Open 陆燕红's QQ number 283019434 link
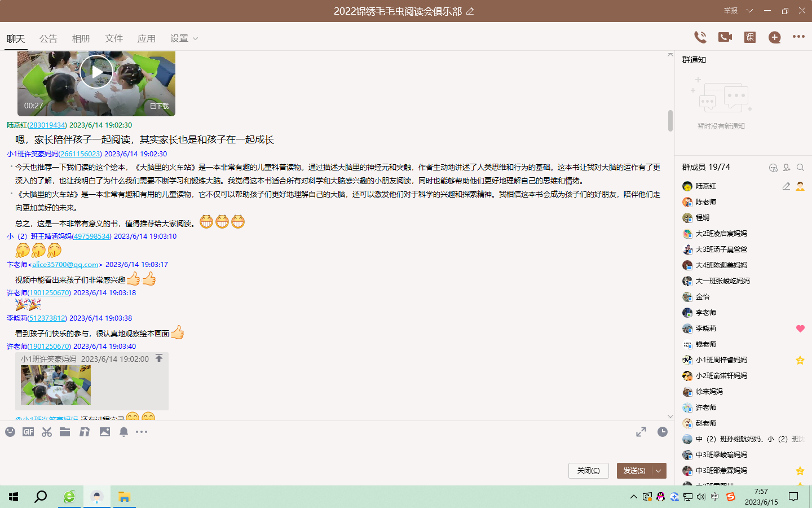 (x=47, y=125)
